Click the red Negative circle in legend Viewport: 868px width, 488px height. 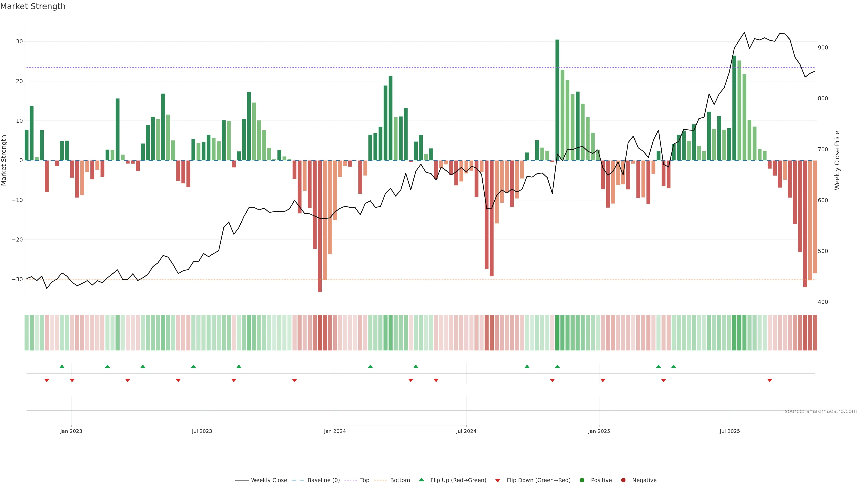click(x=623, y=480)
